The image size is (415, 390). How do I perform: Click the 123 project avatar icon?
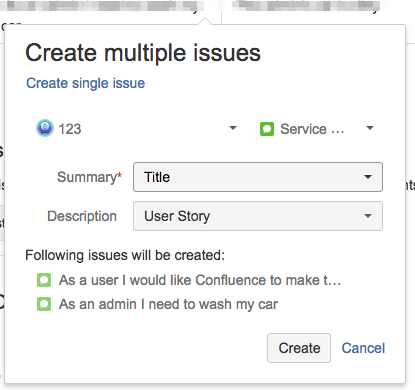(45, 128)
